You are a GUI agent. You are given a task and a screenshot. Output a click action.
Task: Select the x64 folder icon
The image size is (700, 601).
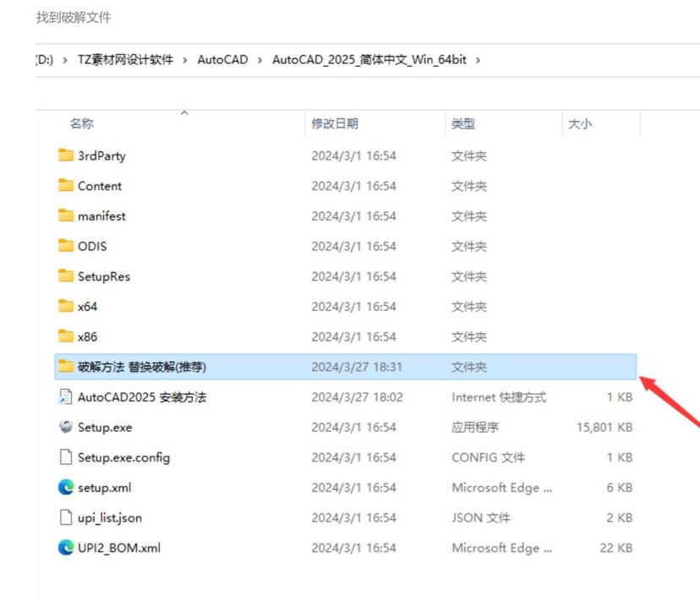(x=66, y=306)
